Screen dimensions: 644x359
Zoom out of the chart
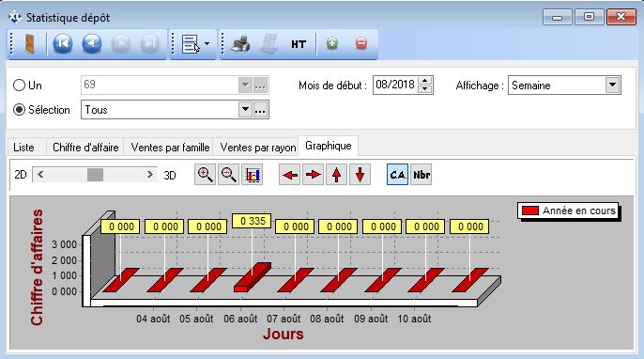[x=228, y=175]
